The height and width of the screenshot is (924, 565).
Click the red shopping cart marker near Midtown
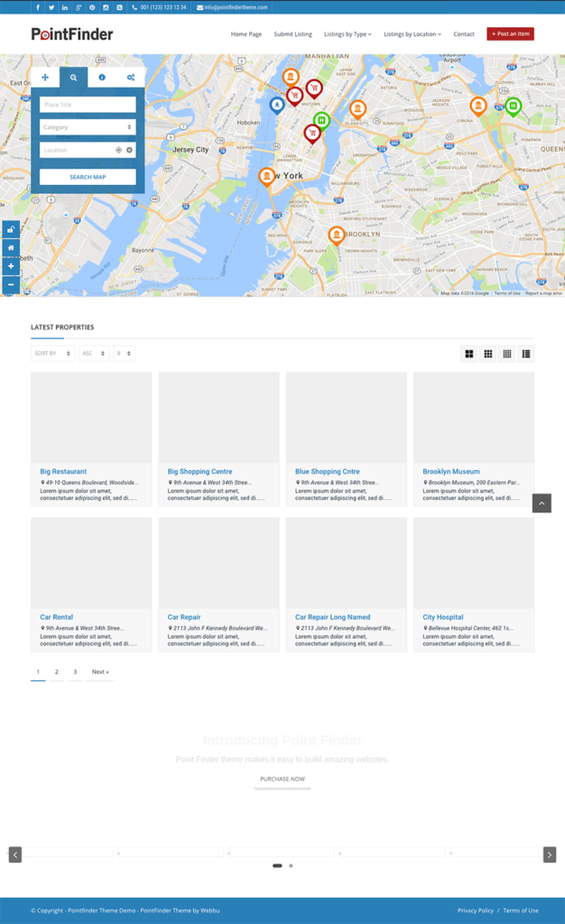(x=314, y=89)
